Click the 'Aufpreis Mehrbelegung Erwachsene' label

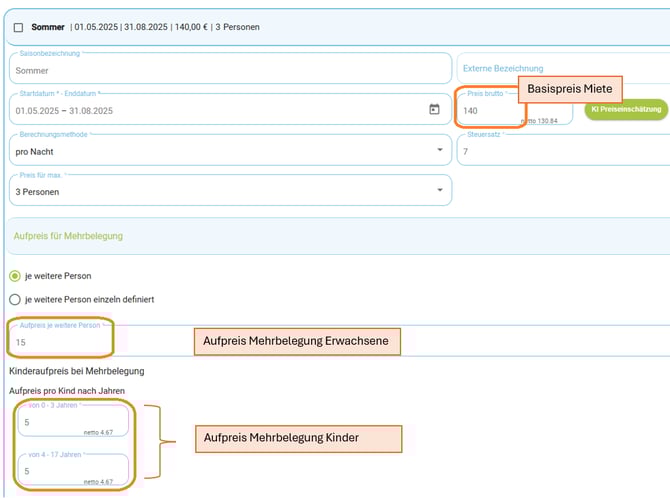[296, 342]
